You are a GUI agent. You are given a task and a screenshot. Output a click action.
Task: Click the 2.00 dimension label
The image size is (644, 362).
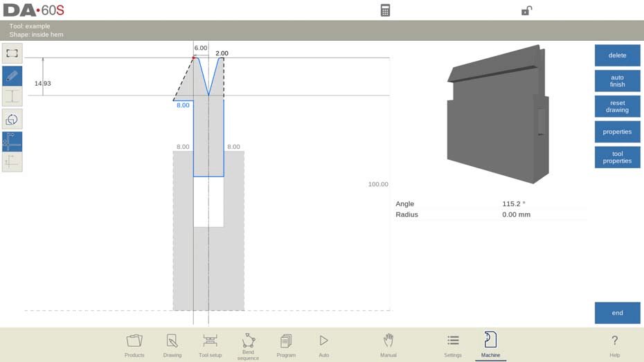click(222, 53)
